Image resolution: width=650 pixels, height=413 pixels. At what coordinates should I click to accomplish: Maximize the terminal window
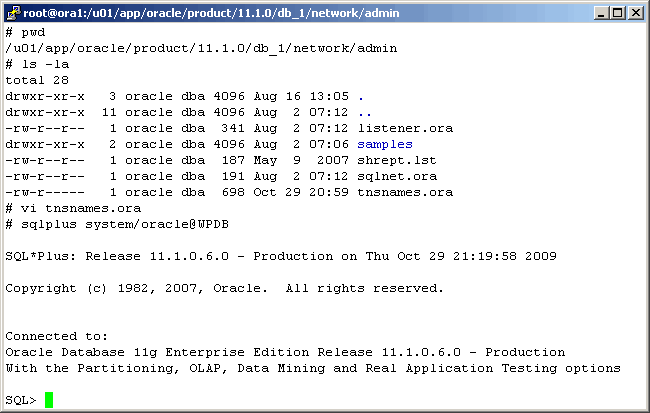pyautogui.click(x=615, y=13)
